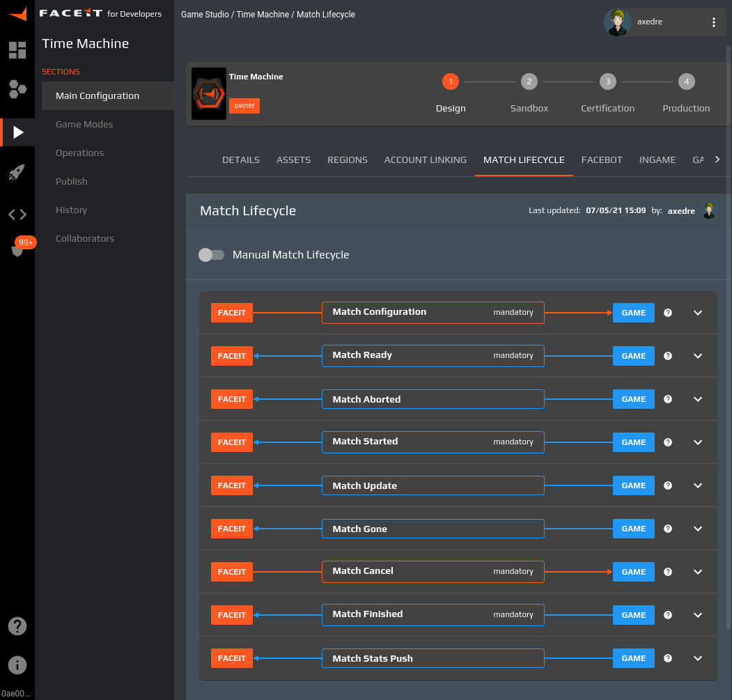Screen dimensions: 732x700
Task: Open the code brackets icon
Action: [17, 215]
